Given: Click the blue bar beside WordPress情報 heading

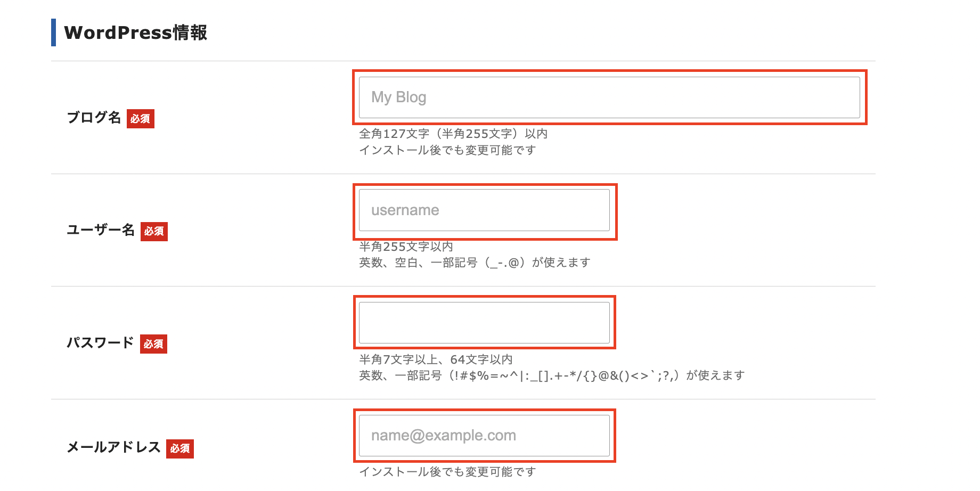Looking at the screenshot, I should click(53, 32).
